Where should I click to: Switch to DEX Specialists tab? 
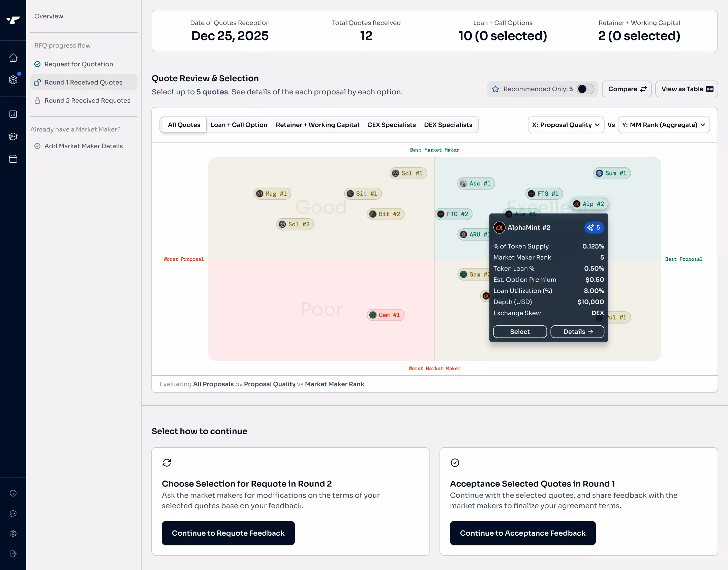[448, 125]
